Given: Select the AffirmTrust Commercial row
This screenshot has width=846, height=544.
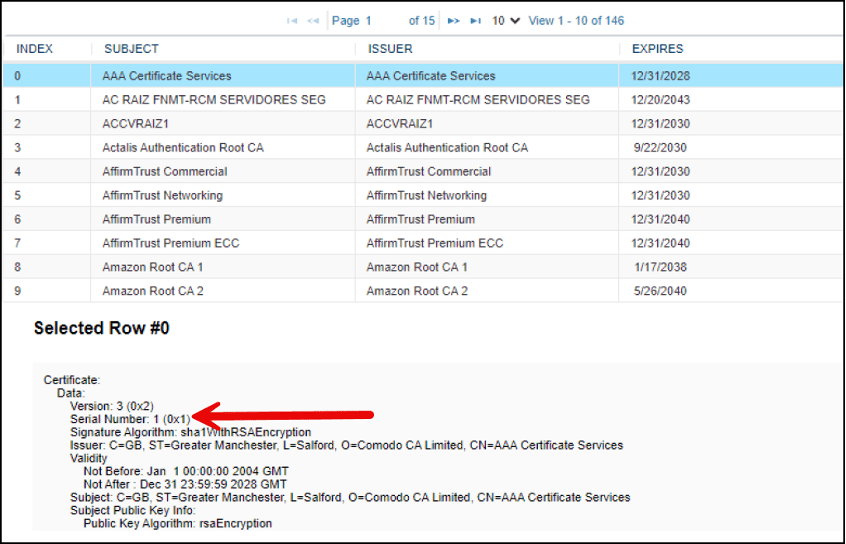Looking at the screenshot, I should click(x=423, y=172).
